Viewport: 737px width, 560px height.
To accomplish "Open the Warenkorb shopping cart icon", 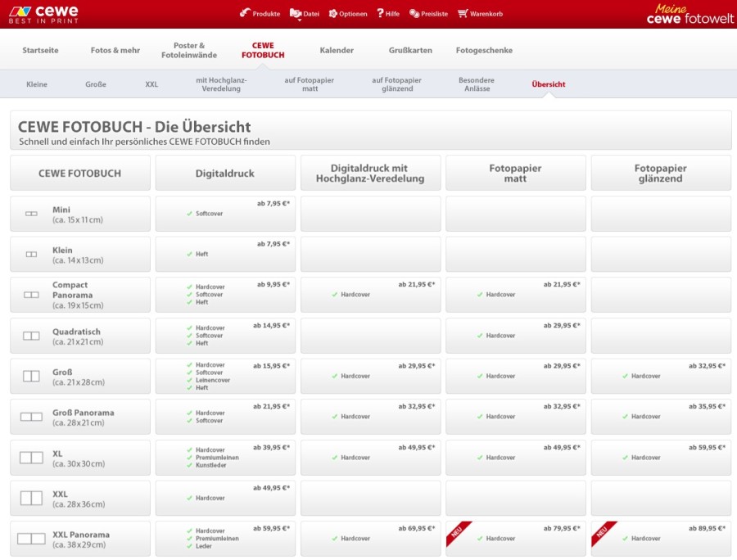I will click(463, 14).
